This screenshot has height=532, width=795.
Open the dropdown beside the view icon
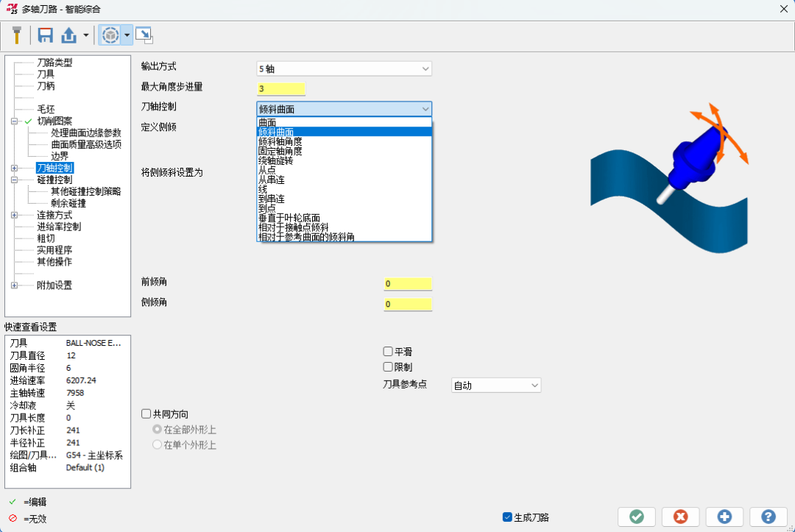pos(127,35)
